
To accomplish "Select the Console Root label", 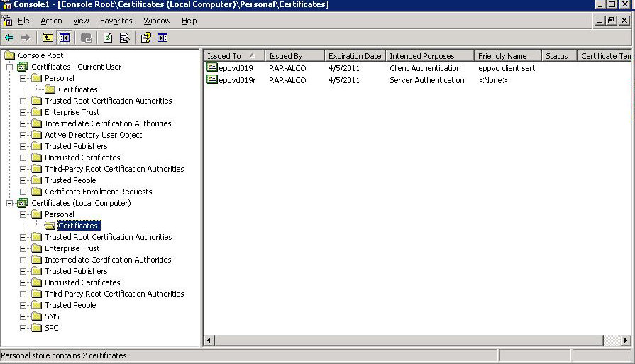I will coord(40,55).
